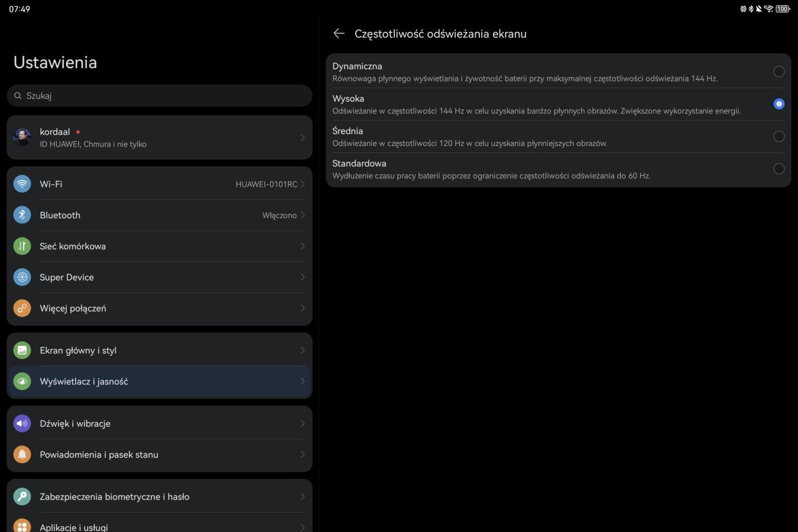Tap the Standardowa option title
The width and height of the screenshot is (798, 532).
pyautogui.click(x=359, y=163)
